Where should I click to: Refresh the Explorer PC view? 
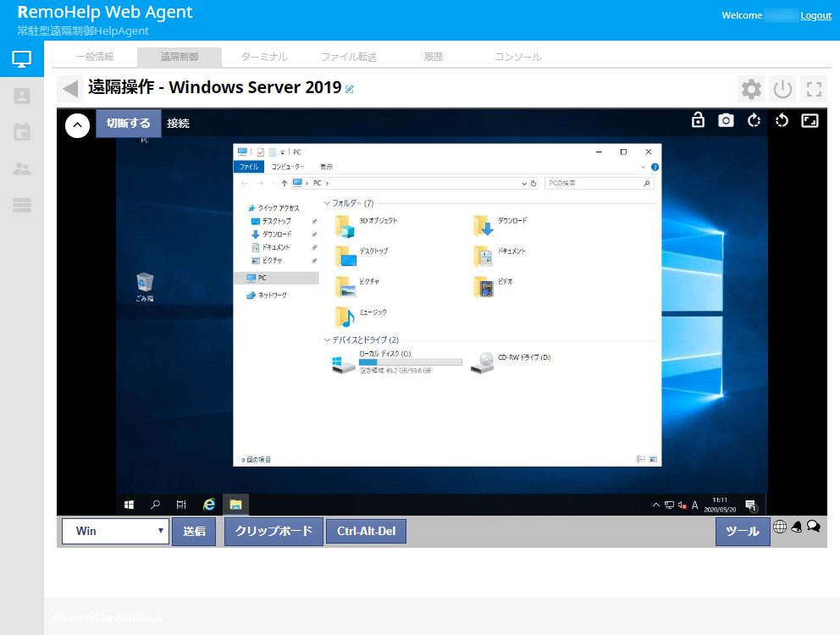click(x=533, y=183)
